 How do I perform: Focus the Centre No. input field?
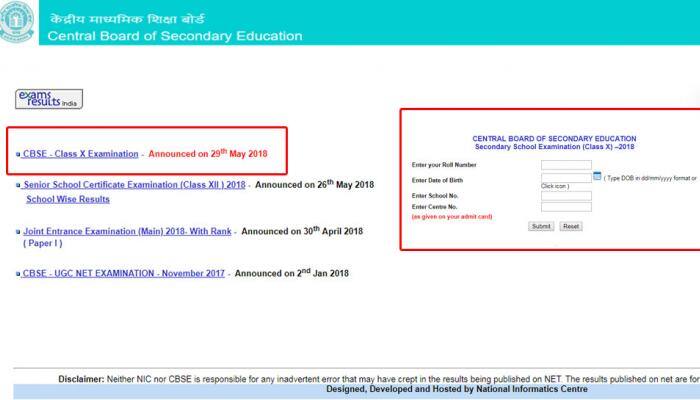[566, 207]
